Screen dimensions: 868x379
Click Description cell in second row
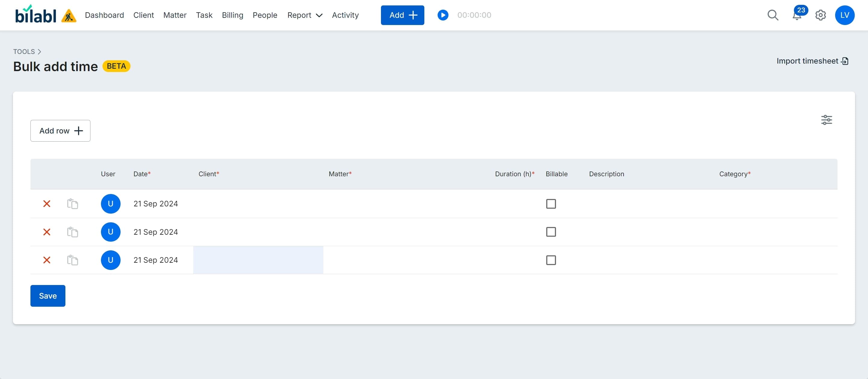(649, 232)
